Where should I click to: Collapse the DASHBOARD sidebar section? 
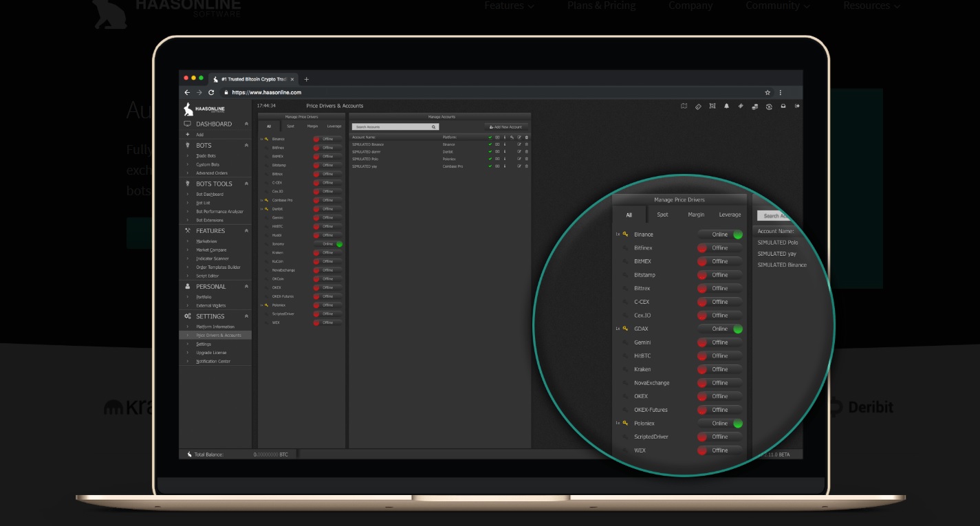pos(246,124)
